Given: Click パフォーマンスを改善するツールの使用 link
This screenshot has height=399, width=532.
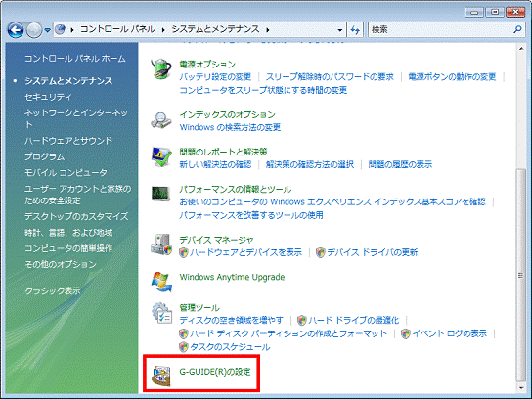Looking at the screenshot, I should (251, 215).
